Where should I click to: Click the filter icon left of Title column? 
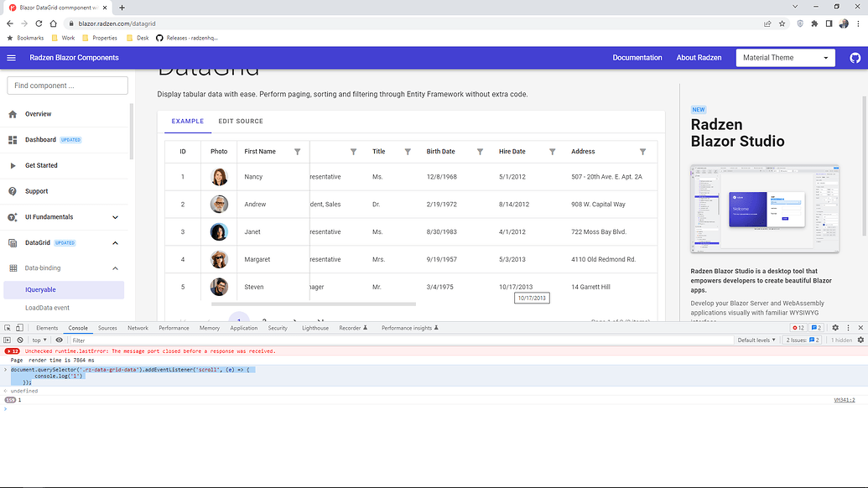(x=353, y=152)
